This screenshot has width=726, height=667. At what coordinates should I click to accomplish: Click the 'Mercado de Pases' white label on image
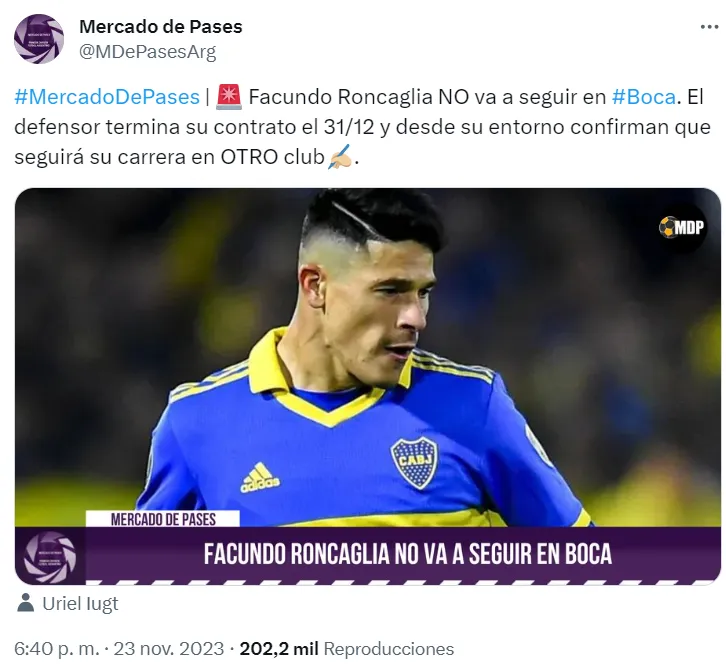click(163, 519)
